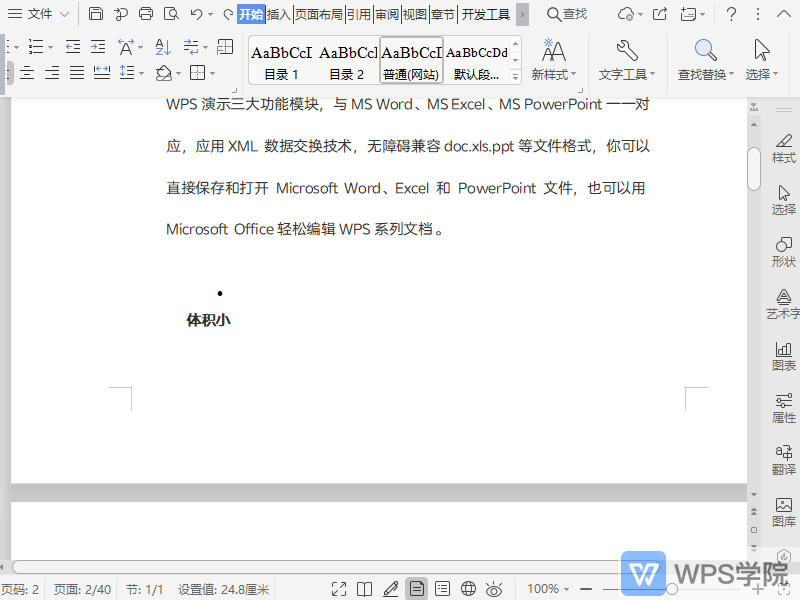Open the 形状 shapes sidebar tool
The width and height of the screenshot is (800, 600).
click(x=783, y=251)
